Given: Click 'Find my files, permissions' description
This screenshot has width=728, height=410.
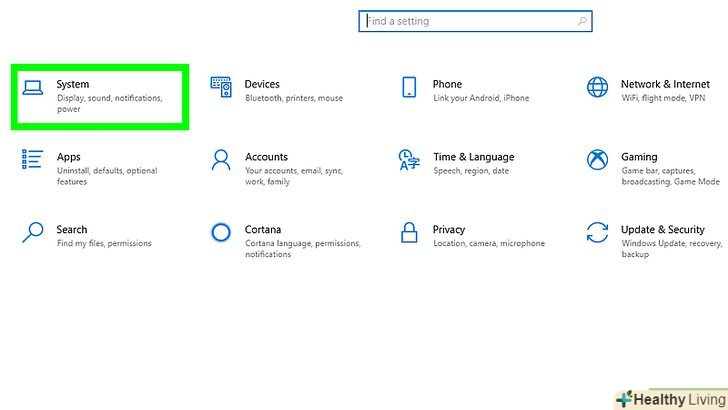Looking at the screenshot, I should [x=104, y=243].
